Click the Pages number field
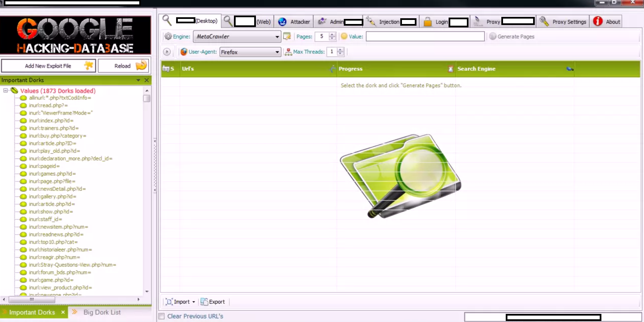This screenshot has height=322, width=644. click(x=322, y=36)
